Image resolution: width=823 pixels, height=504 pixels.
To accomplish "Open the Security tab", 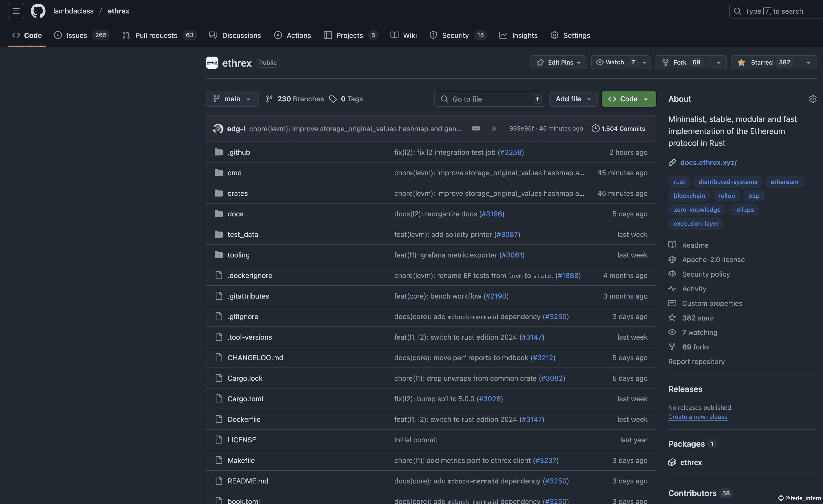I will 458,35.
